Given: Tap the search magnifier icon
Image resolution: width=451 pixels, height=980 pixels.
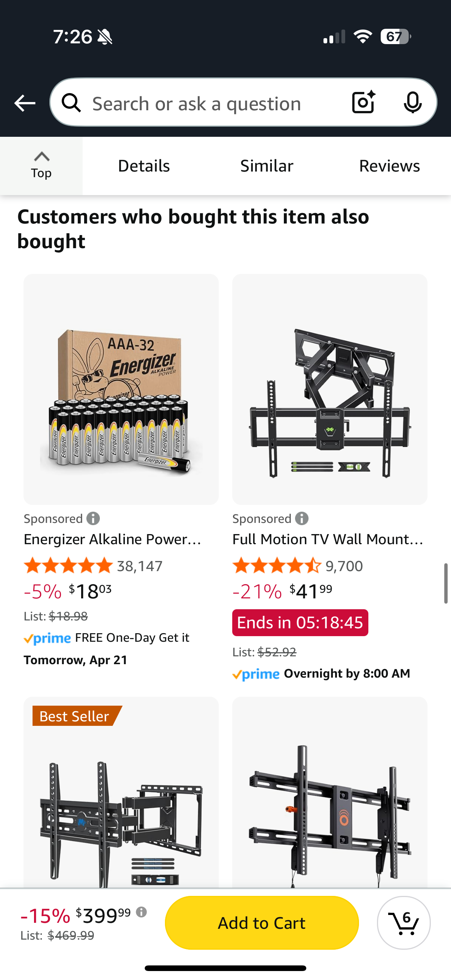Looking at the screenshot, I should coord(71,103).
